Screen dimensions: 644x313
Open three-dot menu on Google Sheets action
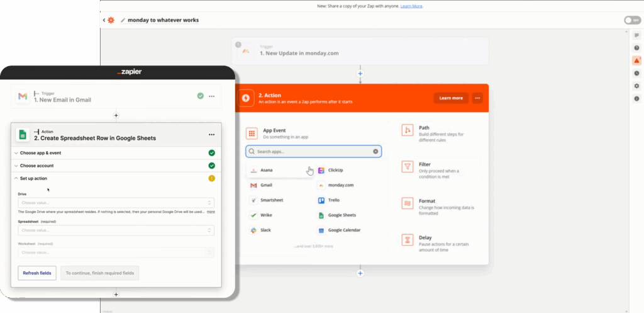211,135
